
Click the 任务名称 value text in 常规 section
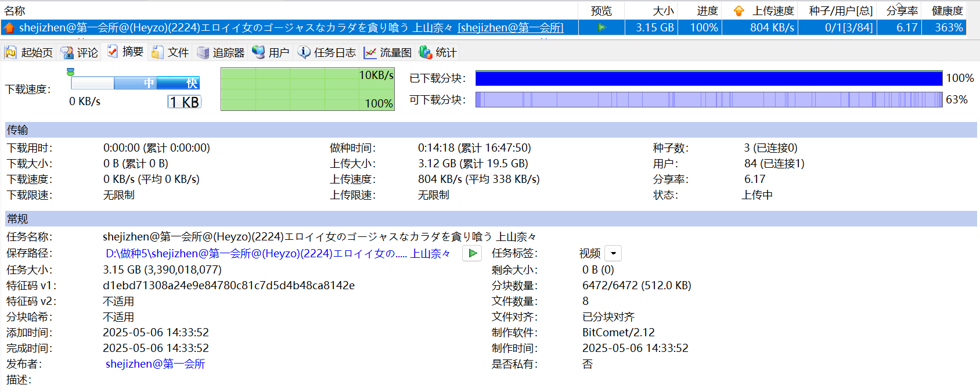click(x=320, y=236)
